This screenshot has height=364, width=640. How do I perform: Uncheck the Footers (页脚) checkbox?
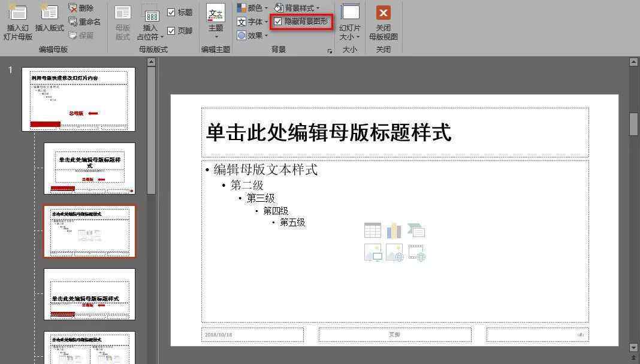click(171, 31)
